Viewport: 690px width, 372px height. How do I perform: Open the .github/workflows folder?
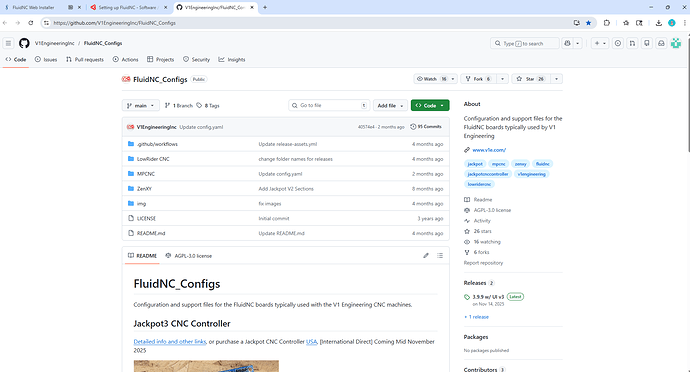point(157,144)
